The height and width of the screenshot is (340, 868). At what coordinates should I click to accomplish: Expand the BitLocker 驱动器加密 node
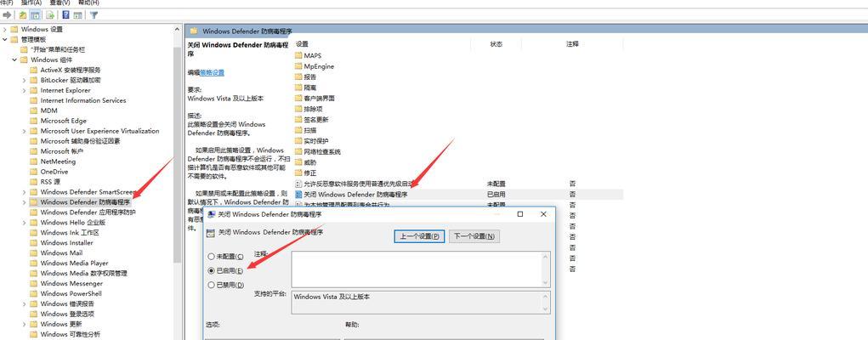coord(25,80)
